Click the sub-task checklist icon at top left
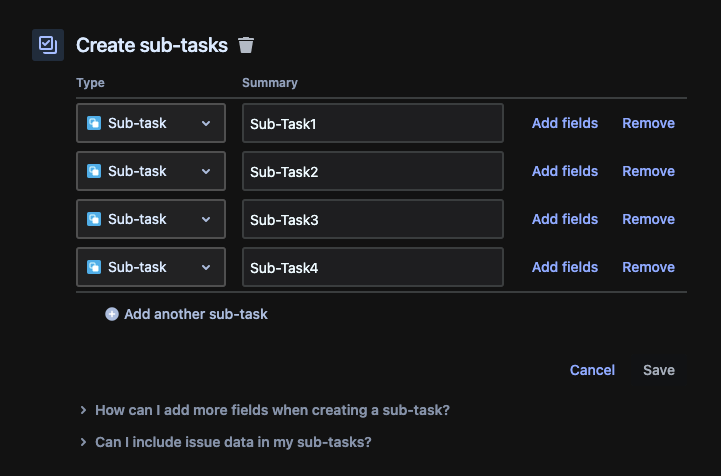721x476 pixels. [48, 45]
